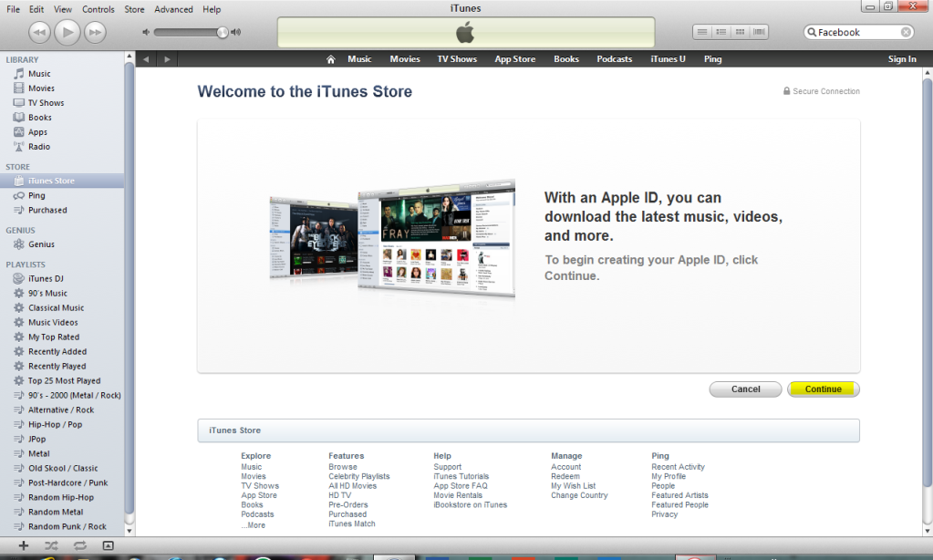
Task: Click the Continue button
Action: point(823,389)
